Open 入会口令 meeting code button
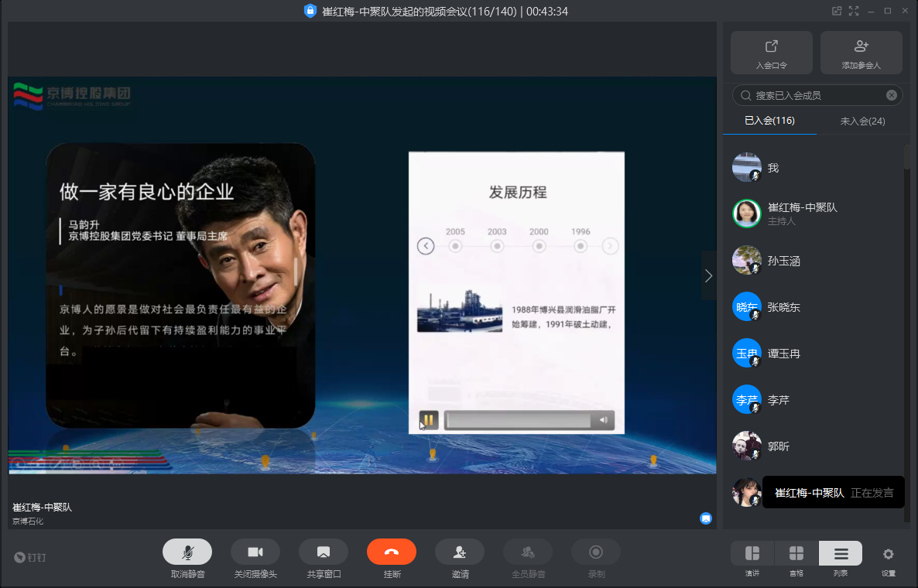This screenshot has width=918, height=588. (771, 53)
